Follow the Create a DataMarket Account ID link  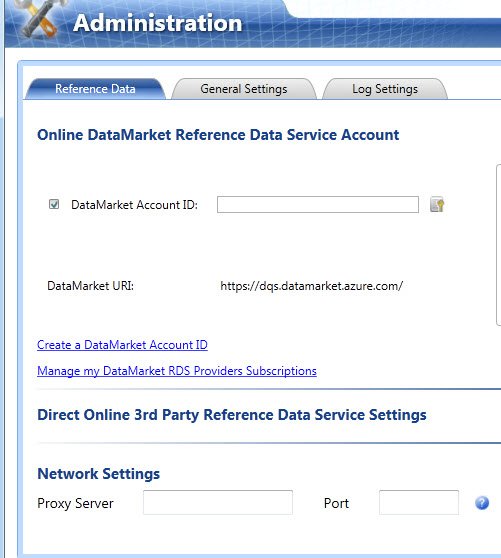(122, 344)
